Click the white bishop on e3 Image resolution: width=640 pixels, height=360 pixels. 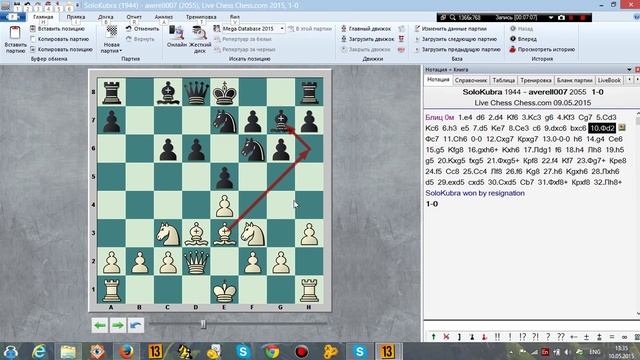click(224, 233)
